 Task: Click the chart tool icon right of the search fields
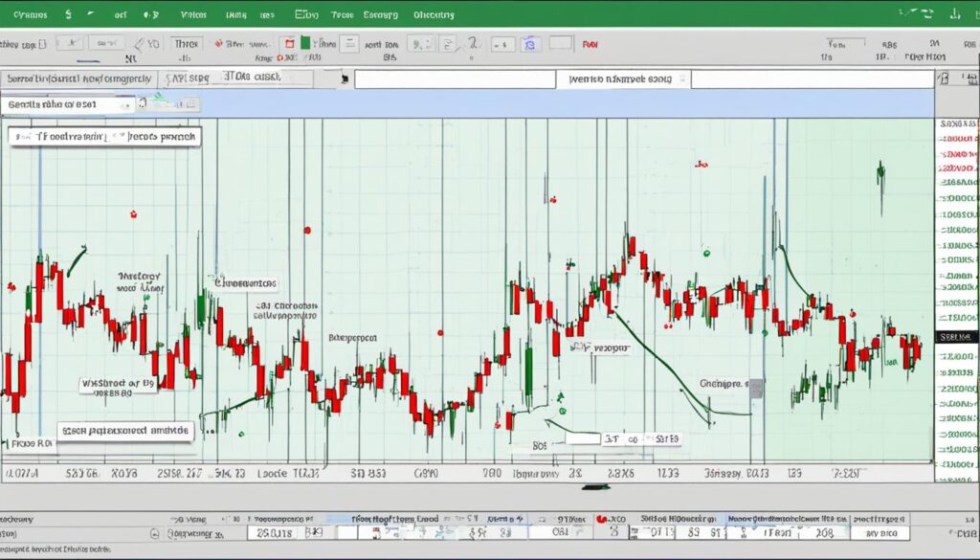tap(944, 78)
